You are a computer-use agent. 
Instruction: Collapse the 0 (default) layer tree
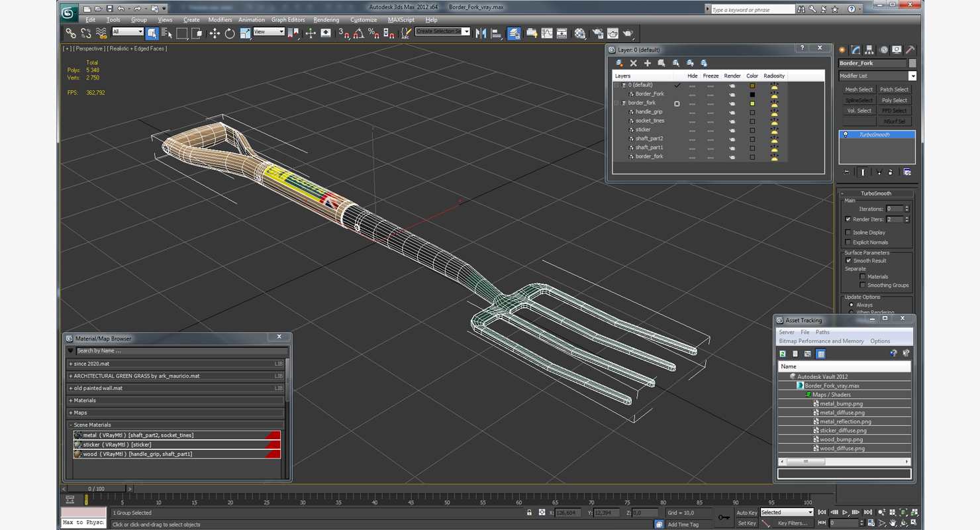(617, 85)
